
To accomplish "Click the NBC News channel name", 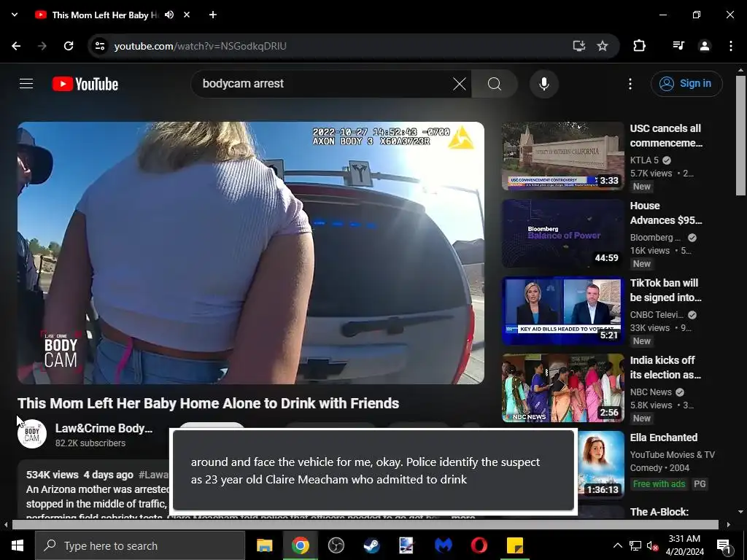I will pyautogui.click(x=651, y=392).
